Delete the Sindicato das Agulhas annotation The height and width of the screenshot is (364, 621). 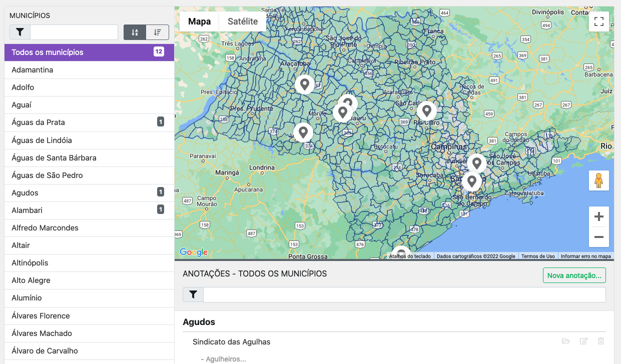click(x=601, y=341)
